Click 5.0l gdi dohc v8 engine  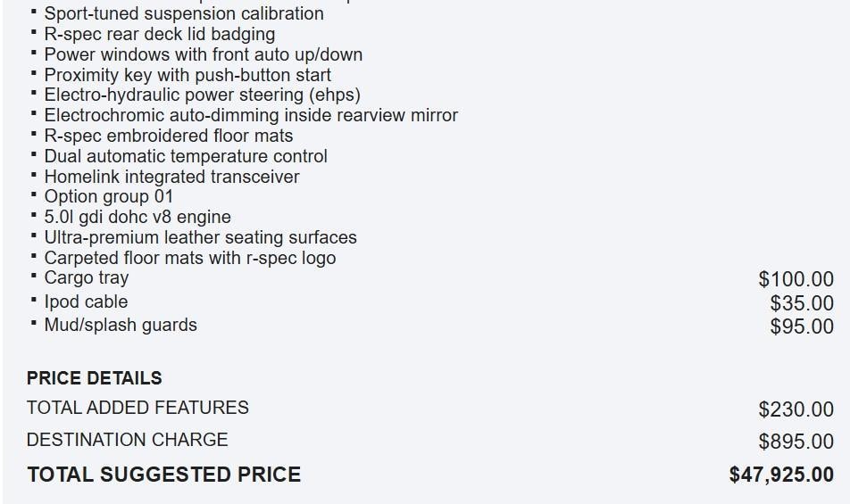[x=137, y=218]
